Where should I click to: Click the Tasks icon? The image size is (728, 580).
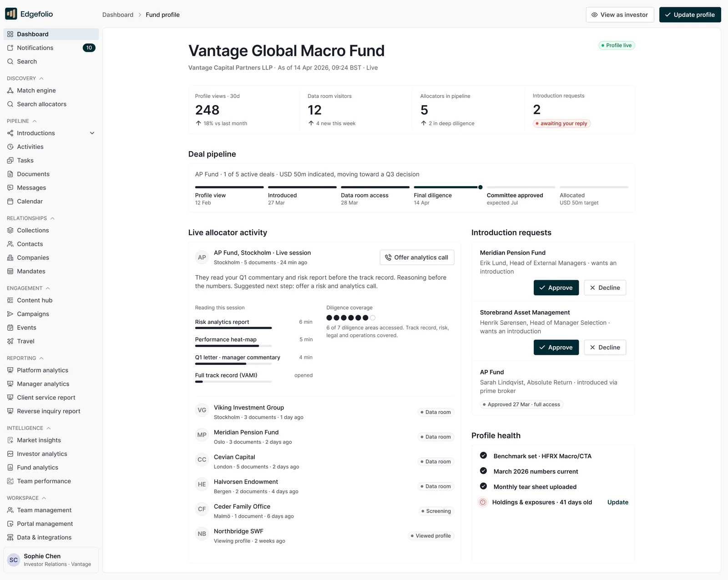click(x=10, y=161)
